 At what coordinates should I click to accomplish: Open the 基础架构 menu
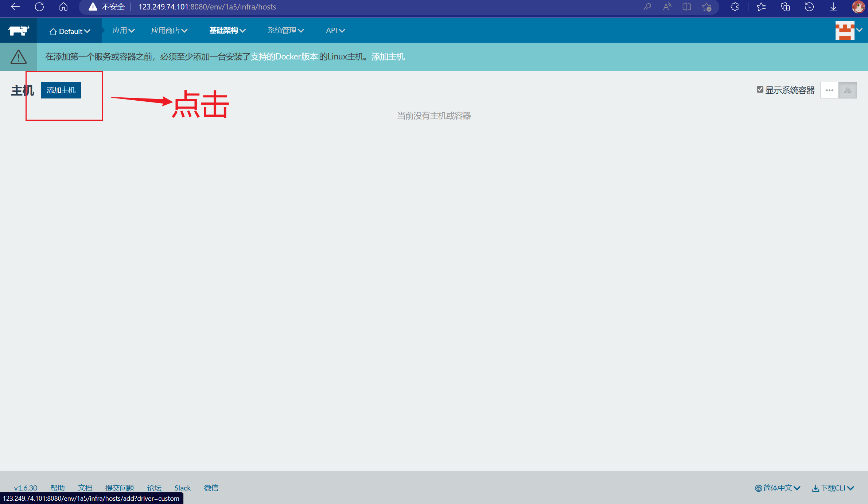pos(227,31)
